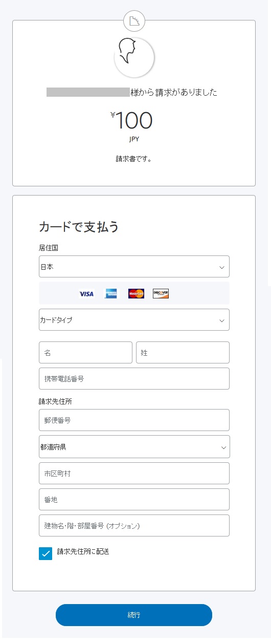The width and height of the screenshot is (271, 644).
Task: Click the profile silhouette avatar
Action: 134,57
